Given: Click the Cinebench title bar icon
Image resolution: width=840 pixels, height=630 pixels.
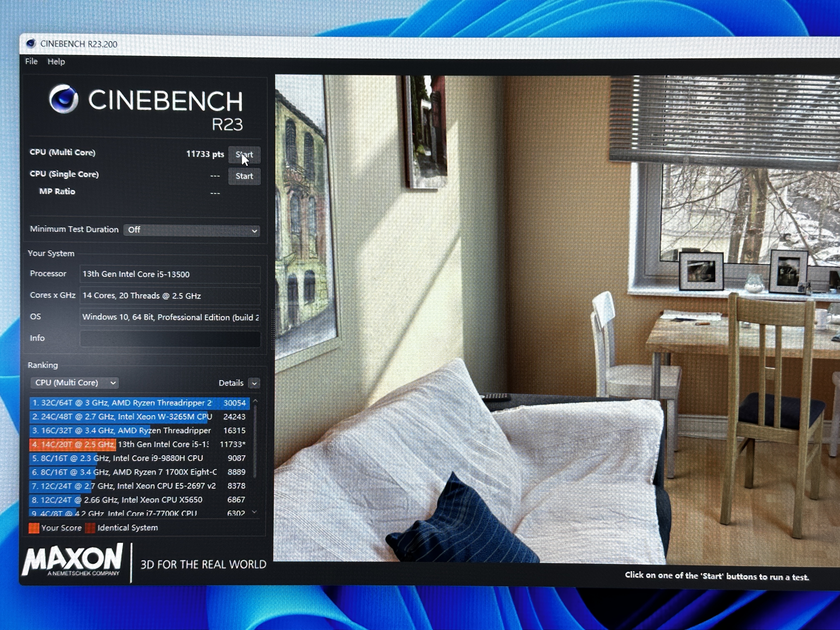Looking at the screenshot, I should tap(31, 43).
